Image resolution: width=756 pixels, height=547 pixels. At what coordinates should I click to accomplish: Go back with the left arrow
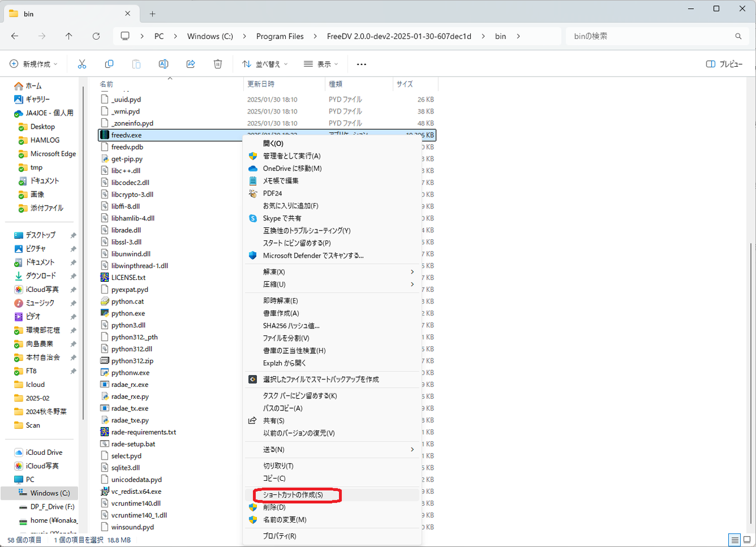coord(15,36)
